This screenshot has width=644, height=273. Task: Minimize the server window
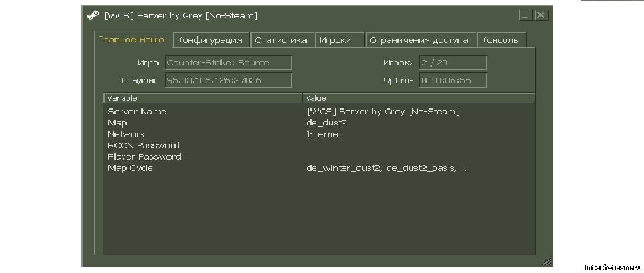[525, 15]
